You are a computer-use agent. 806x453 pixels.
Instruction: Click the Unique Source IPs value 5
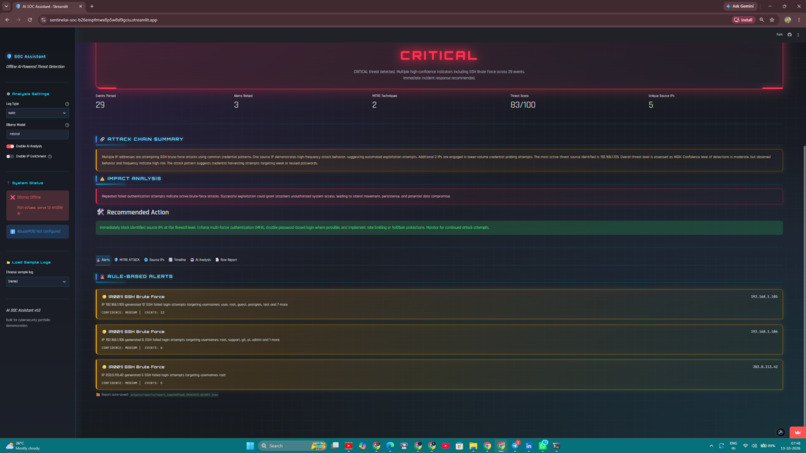[x=651, y=105]
